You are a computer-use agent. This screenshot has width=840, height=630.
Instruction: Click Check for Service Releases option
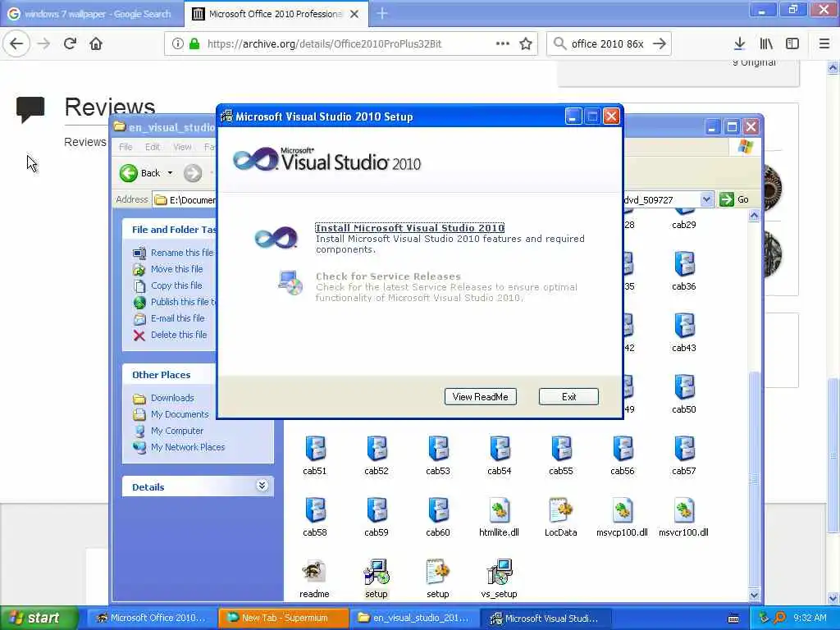click(x=388, y=276)
